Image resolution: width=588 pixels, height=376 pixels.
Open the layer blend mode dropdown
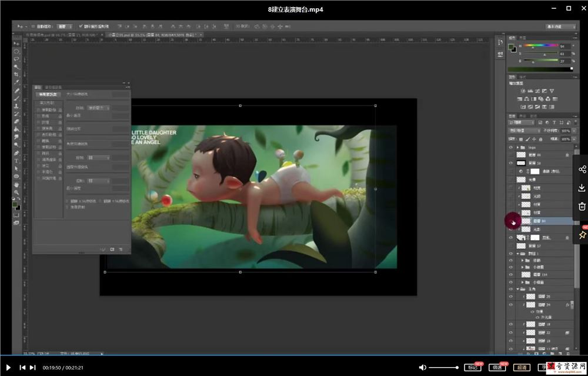coord(523,131)
